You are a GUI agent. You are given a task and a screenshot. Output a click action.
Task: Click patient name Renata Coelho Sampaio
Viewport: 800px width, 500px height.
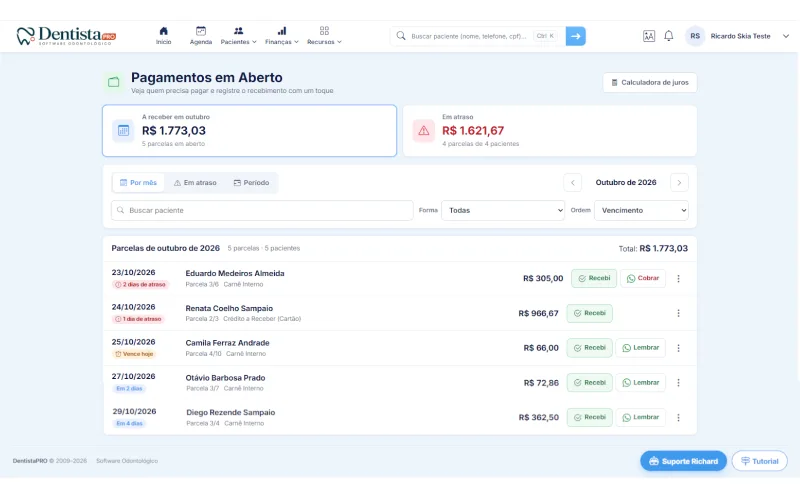pyautogui.click(x=229, y=308)
